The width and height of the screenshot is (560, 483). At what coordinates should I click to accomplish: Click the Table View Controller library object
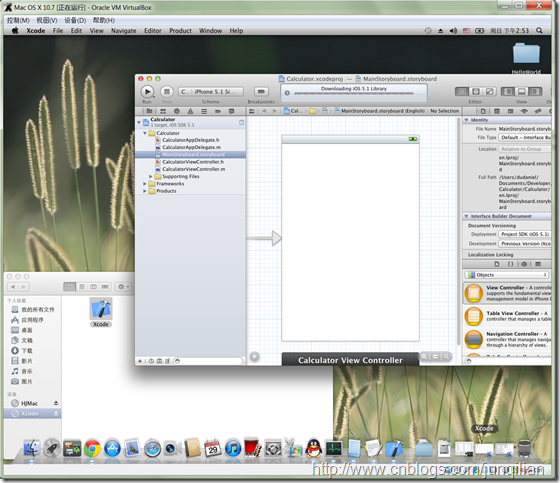507,316
